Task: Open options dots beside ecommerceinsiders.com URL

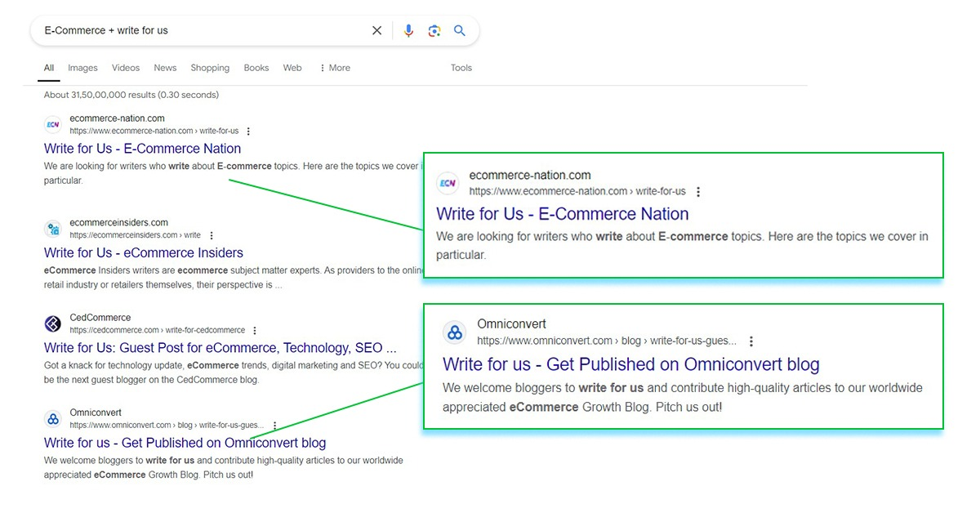Action: (x=212, y=235)
